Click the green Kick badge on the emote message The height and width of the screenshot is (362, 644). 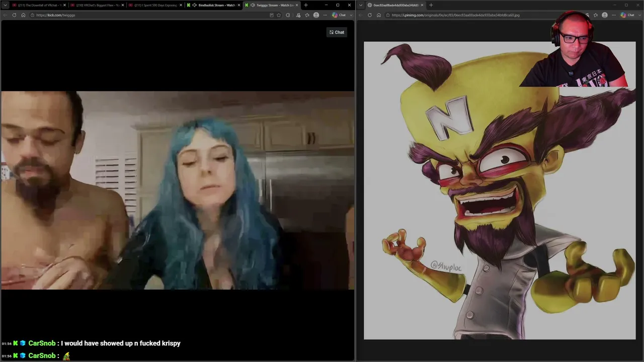pyautogui.click(x=16, y=355)
